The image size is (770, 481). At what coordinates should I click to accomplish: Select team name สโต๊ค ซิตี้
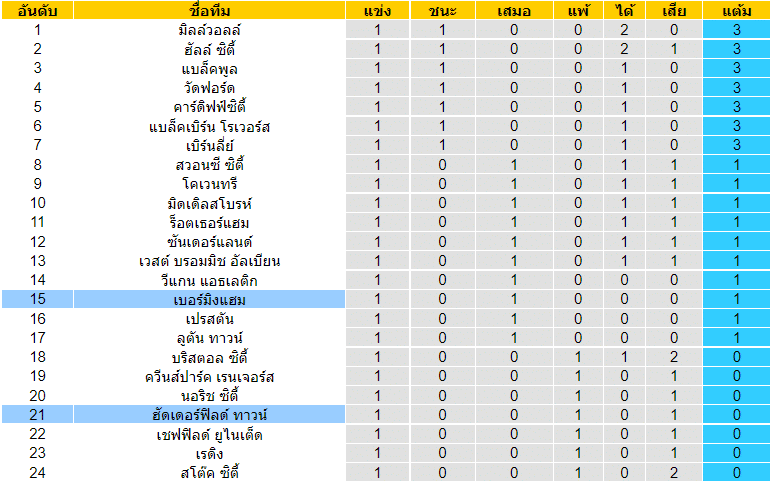click(x=209, y=473)
